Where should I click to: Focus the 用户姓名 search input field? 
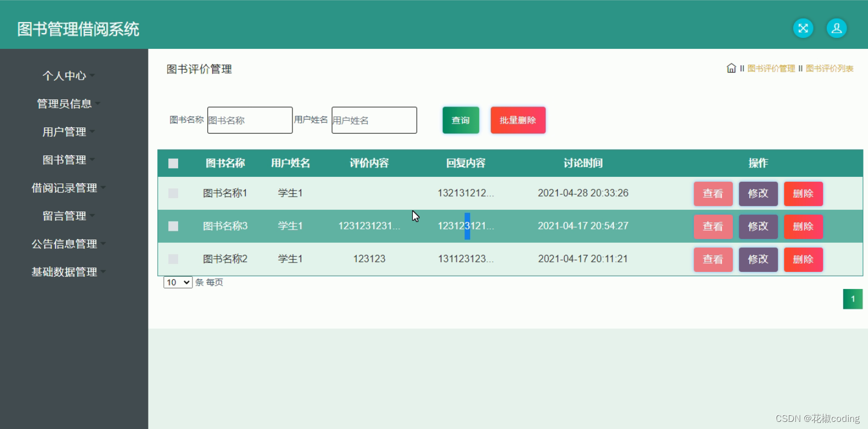[374, 120]
